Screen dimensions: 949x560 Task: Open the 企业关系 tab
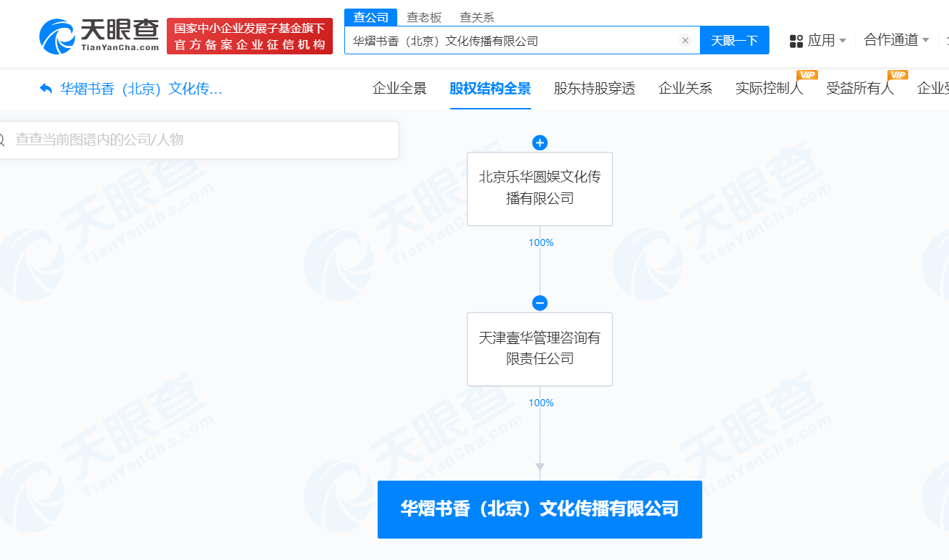(685, 89)
